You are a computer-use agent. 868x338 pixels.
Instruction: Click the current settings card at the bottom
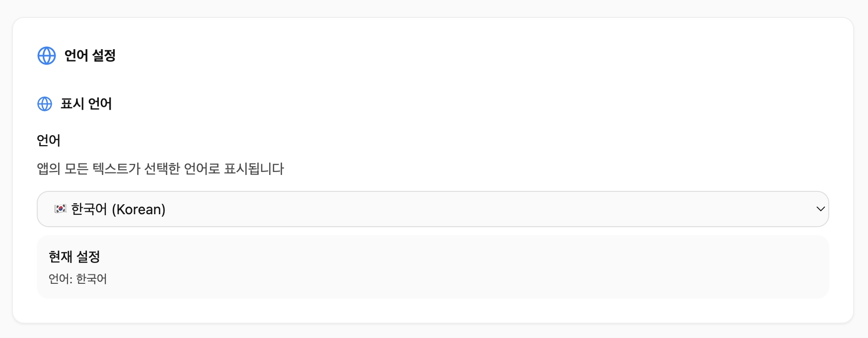click(433, 267)
